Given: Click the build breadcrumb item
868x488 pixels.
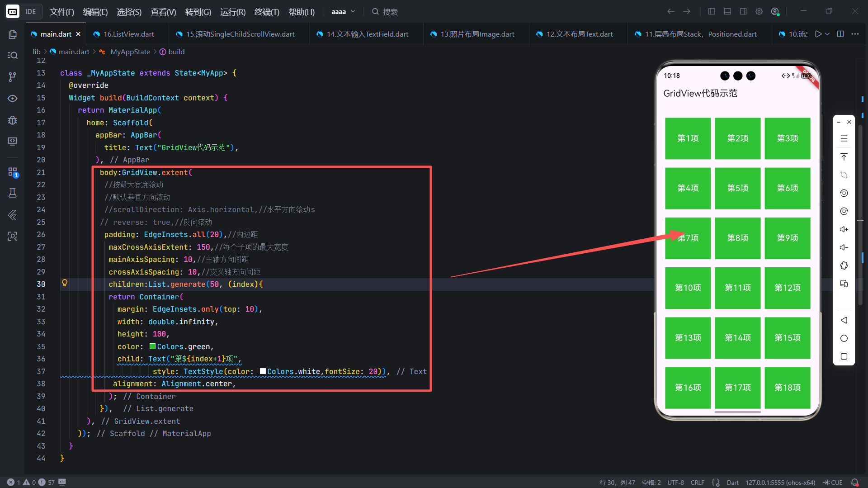Looking at the screenshot, I should (172, 52).
